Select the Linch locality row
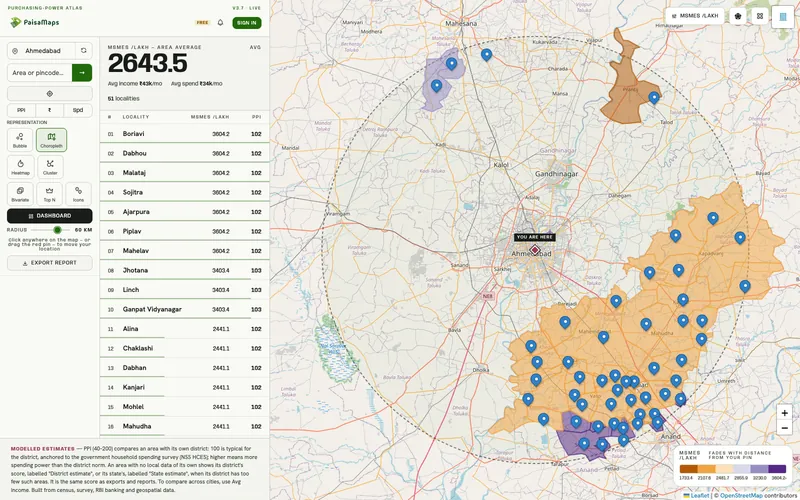The image size is (800, 500). click(184, 290)
